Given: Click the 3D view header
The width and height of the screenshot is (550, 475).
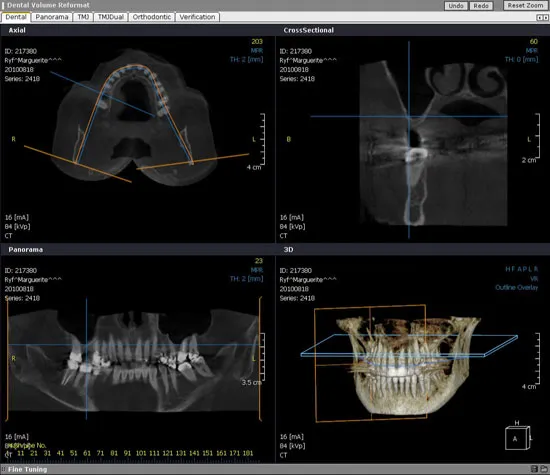Looking at the screenshot, I should 288,249.
